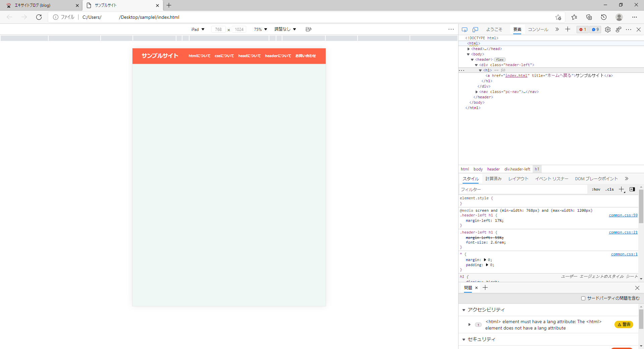The width and height of the screenshot is (644, 349).
Task: Close the DevTools panel
Action: (x=639, y=30)
